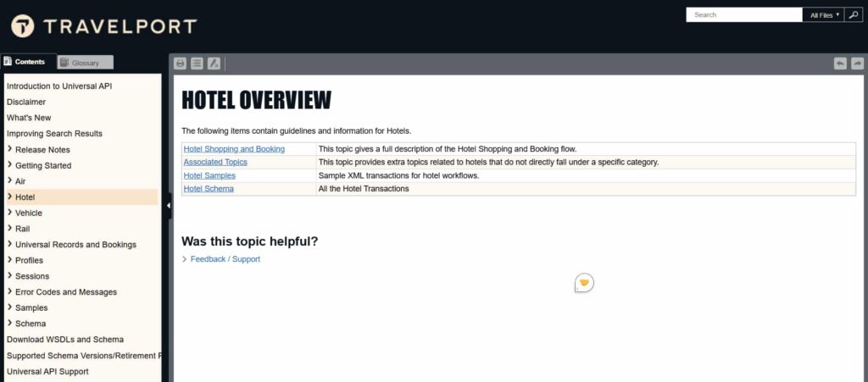Open Download WSDLs and Schema topic
Screen dimensions: 868x382
tap(65, 340)
